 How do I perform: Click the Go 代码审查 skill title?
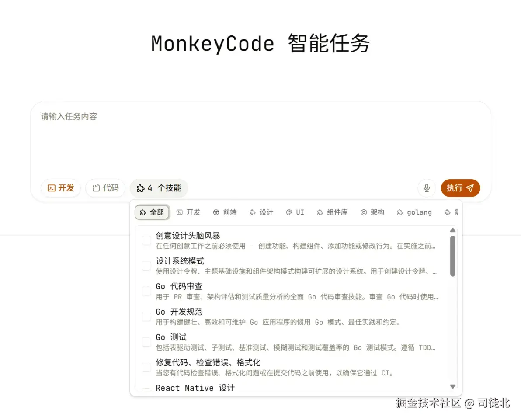point(179,286)
